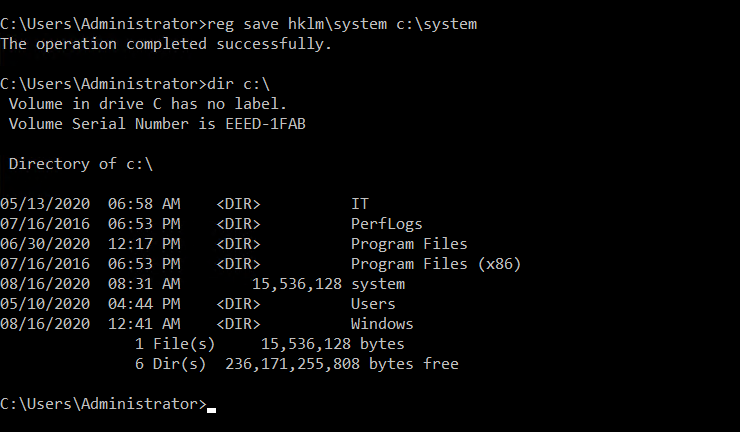This screenshot has height=432, width=740.
Task: Click the operation completed successfully message
Action: tap(166, 44)
